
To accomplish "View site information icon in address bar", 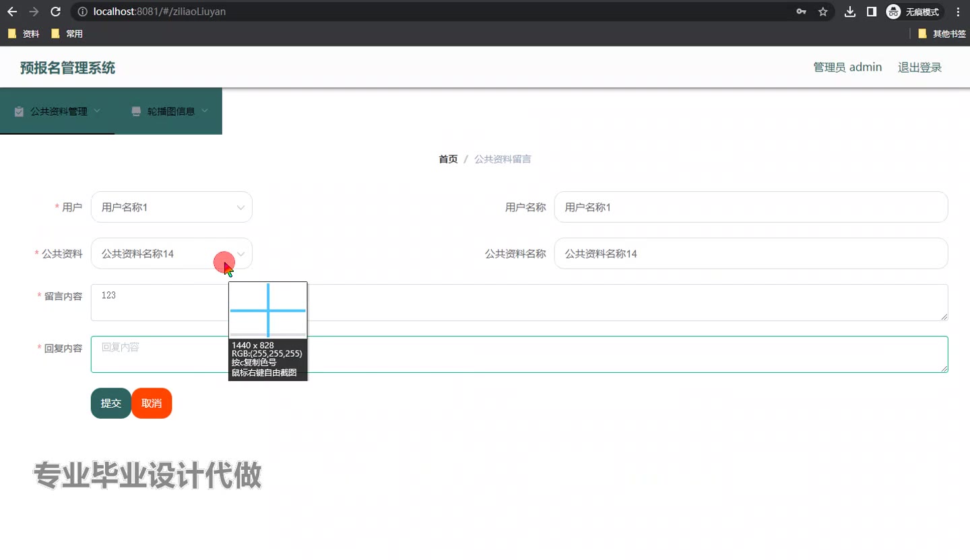I will [x=83, y=11].
